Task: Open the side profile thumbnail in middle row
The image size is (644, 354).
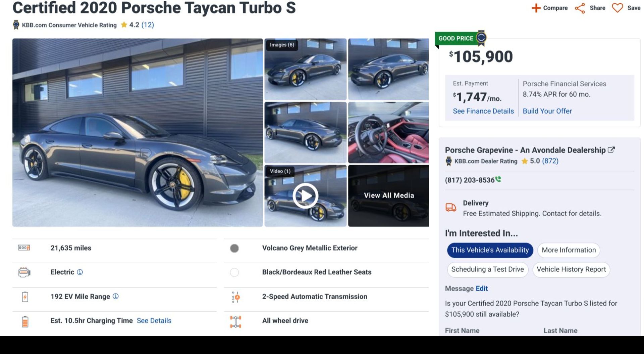Action: 305,132
